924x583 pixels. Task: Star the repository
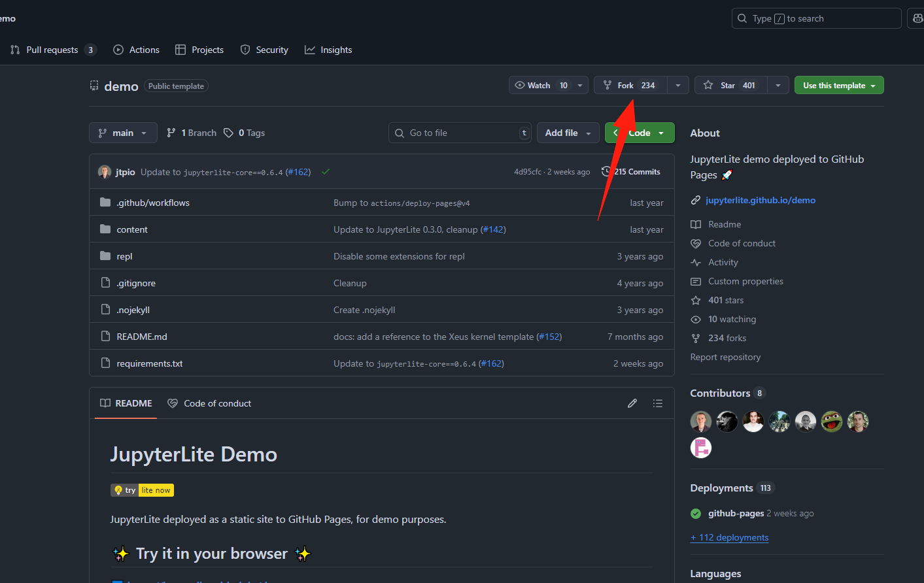tap(731, 85)
